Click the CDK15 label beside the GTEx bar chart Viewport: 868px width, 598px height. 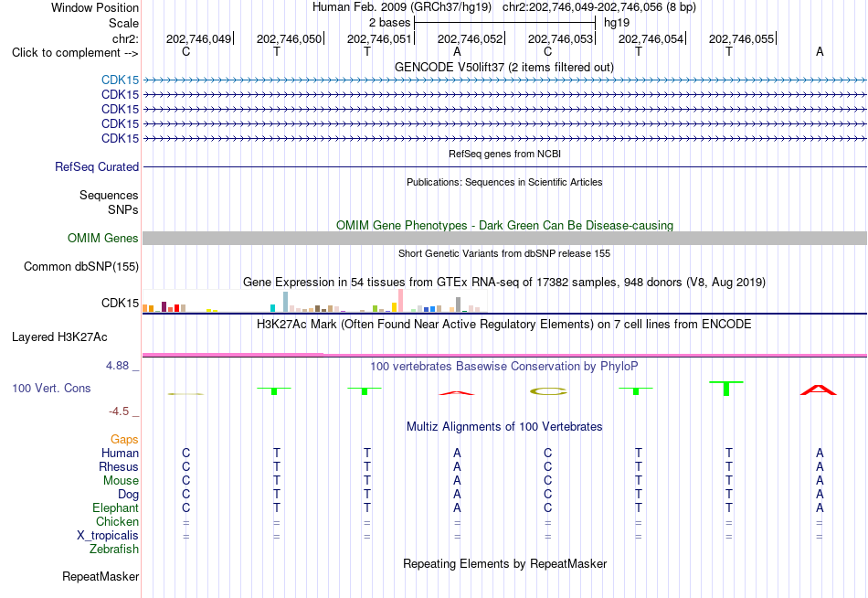(120, 304)
